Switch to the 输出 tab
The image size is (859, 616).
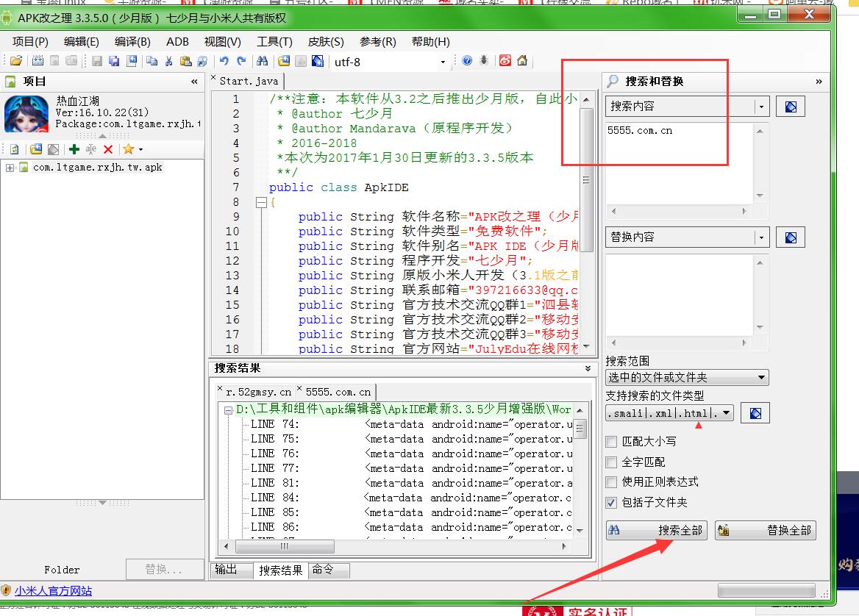[226, 570]
